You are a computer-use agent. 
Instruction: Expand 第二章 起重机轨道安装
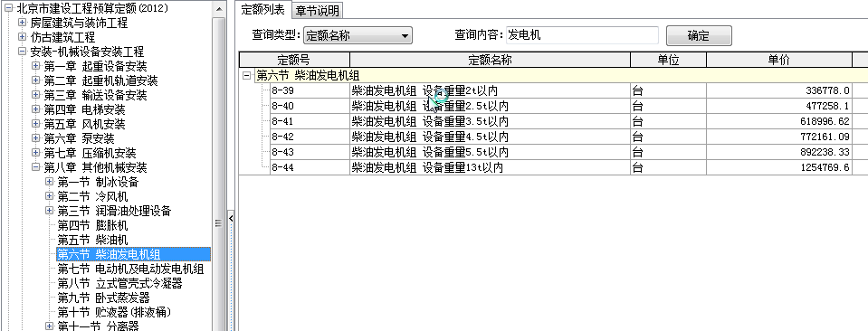(36, 80)
